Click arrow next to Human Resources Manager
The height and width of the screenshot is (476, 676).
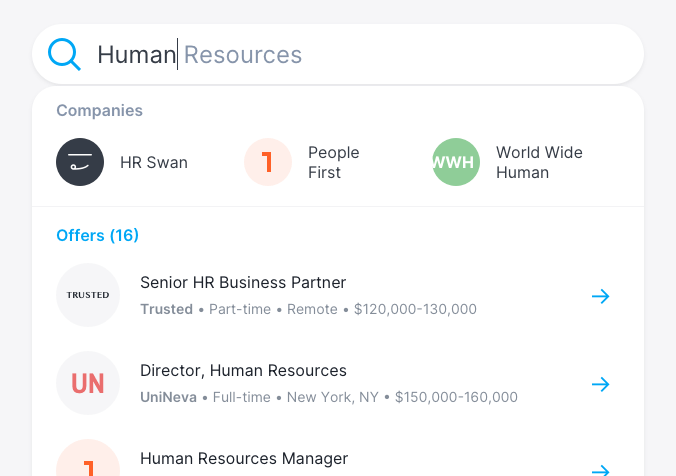pyautogui.click(x=600, y=468)
